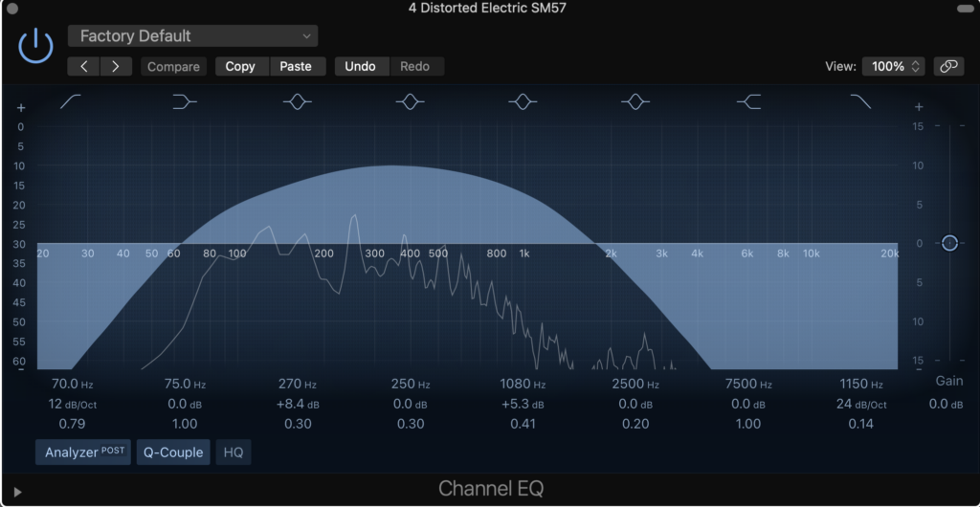Toggle the low-pass filter band icon
Image resolution: width=980 pixels, height=507 pixels.
860,101
